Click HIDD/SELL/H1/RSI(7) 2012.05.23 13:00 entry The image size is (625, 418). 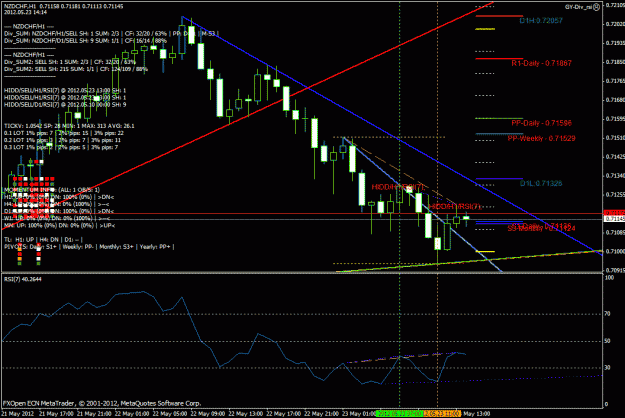coord(65,90)
